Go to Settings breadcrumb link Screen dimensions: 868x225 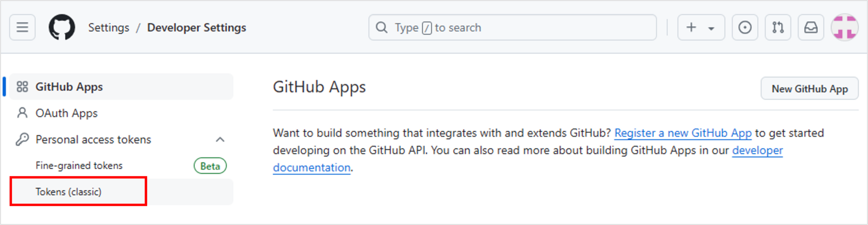coord(108,28)
